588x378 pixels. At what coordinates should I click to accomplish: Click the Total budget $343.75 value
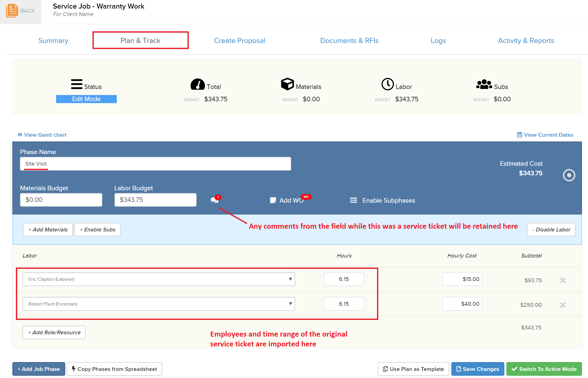[x=216, y=99]
